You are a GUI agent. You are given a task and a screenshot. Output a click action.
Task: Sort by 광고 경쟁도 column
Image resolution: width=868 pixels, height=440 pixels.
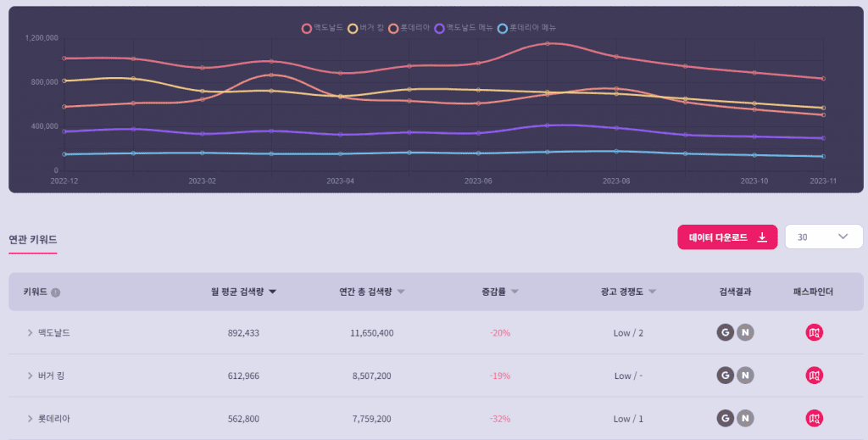(628, 292)
